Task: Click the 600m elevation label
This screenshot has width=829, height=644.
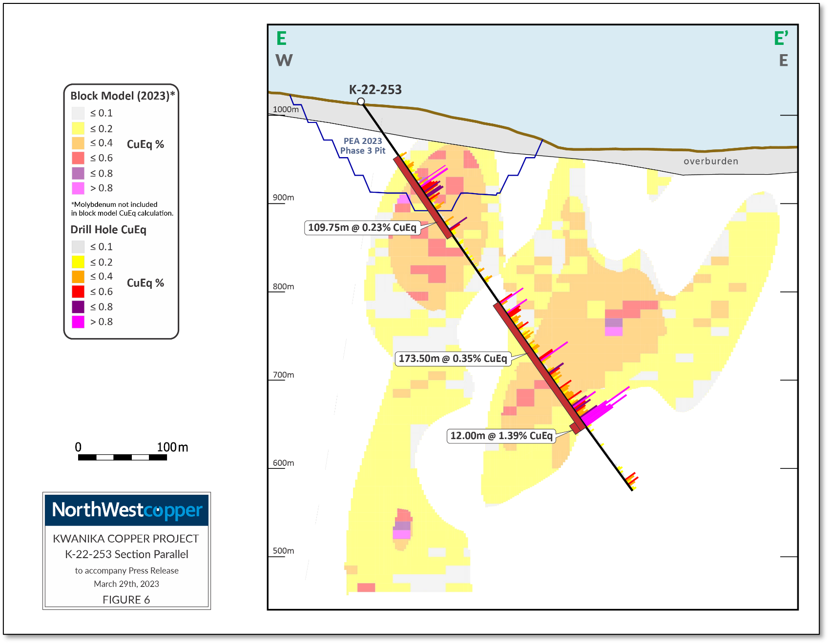Action: (x=283, y=463)
